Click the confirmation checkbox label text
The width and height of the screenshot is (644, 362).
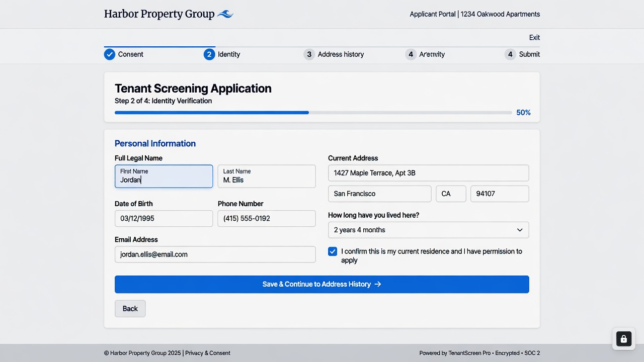click(x=432, y=255)
